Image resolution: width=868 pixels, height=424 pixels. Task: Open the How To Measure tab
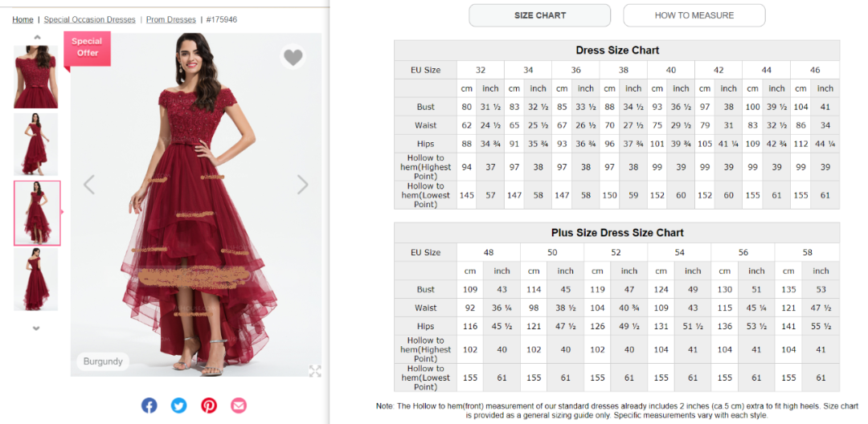coord(694,15)
